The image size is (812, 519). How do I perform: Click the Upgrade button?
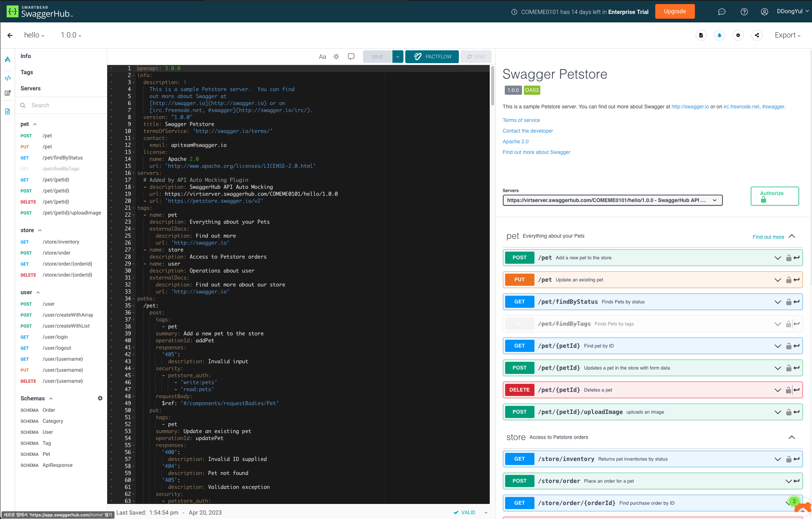click(x=675, y=11)
